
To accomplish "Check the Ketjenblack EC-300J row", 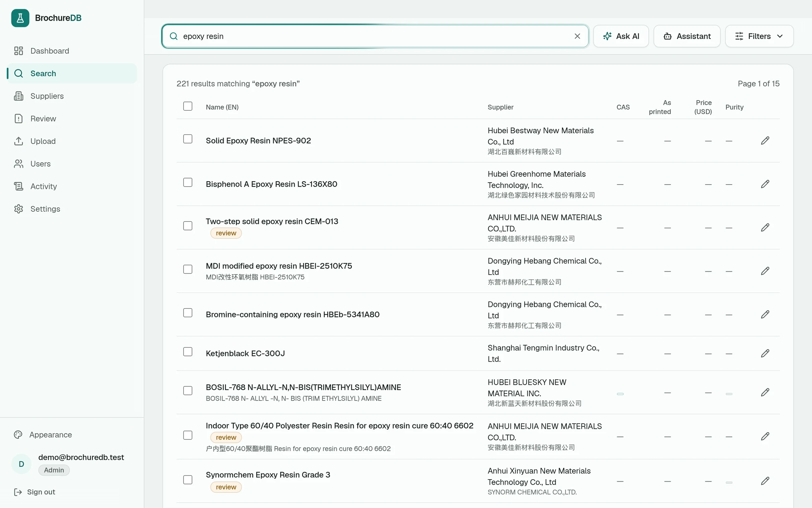I will tap(188, 352).
